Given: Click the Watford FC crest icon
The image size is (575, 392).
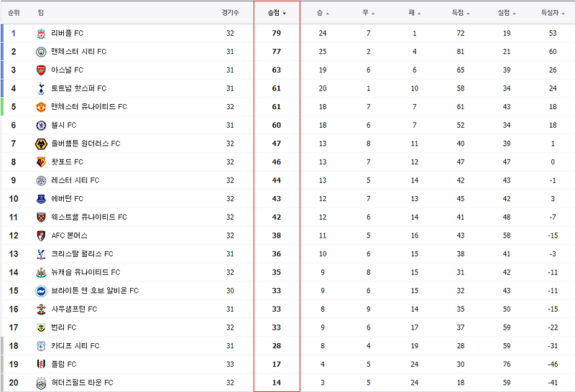Looking at the screenshot, I should 41,162.
